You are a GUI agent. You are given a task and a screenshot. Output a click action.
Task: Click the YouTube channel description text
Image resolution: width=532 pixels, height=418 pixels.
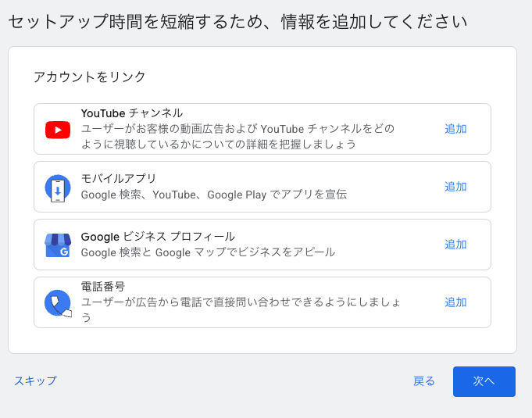[x=237, y=137]
